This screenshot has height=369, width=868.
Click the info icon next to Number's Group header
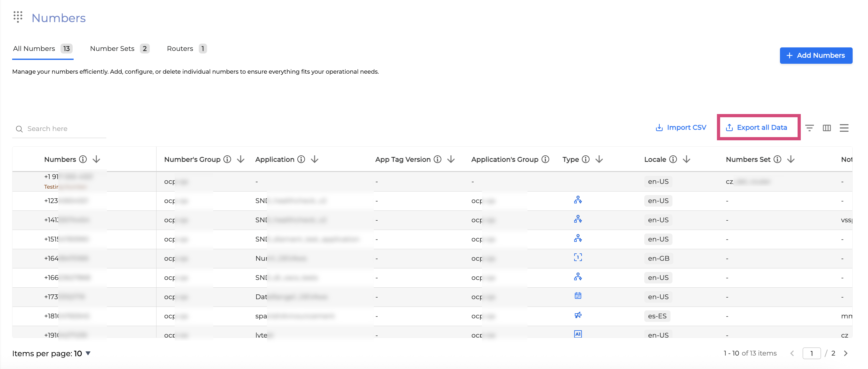228,159
